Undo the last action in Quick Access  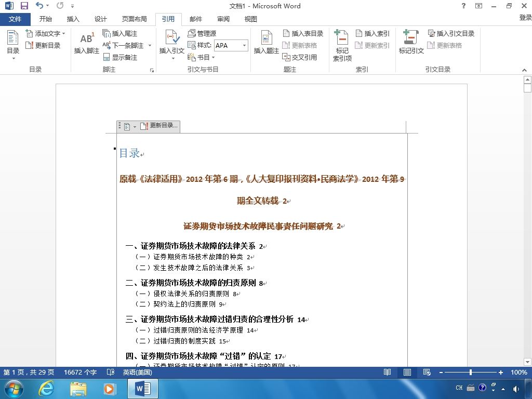[x=39, y=5]
